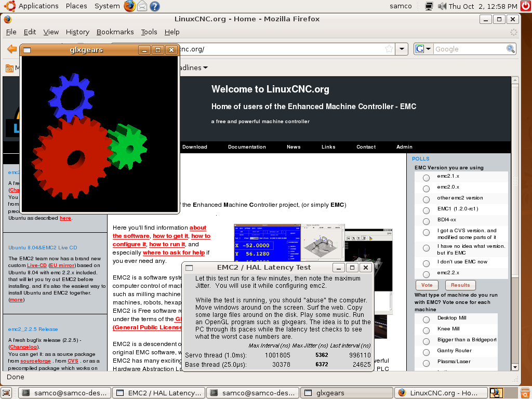The image size is (532, 399).
Task: Follow the 'how to run it' link
Action: pyautogui.click(x=167, y=244)
